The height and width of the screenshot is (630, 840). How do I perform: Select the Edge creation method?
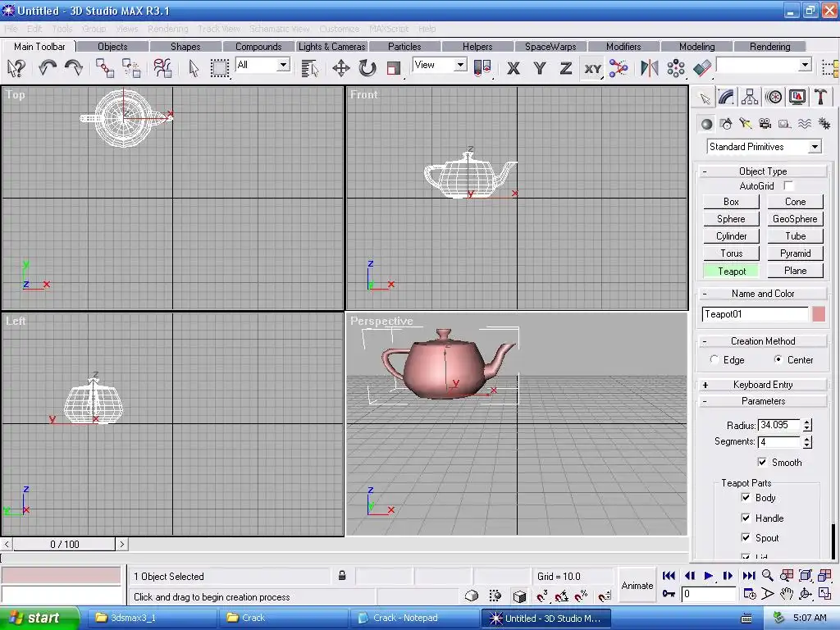point(714,359)
